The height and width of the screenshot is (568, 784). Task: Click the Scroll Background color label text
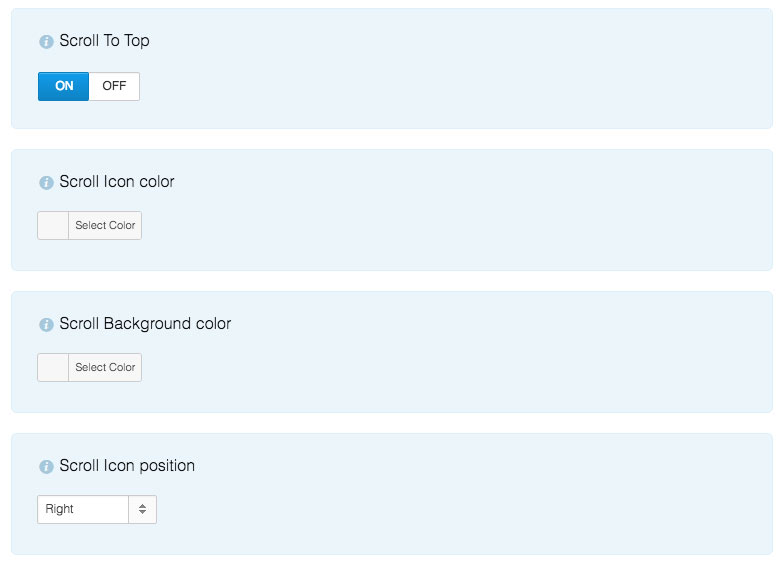(x=145, y=324)
